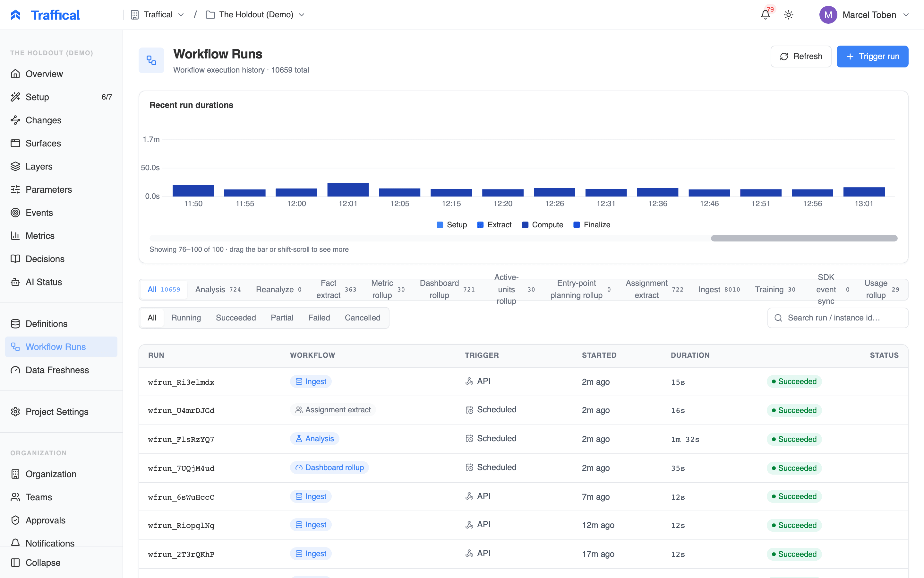Click the Project Settings gear icon
The width and height of the screenshot is (924, 578).
coord(15,412)
